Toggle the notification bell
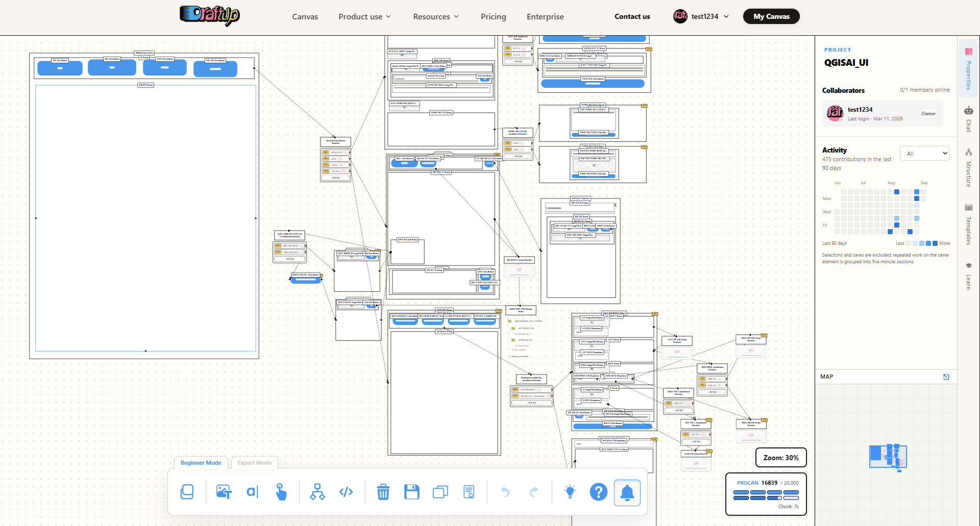The width and height of the screenshot is (980, 526). pos(627,492)
